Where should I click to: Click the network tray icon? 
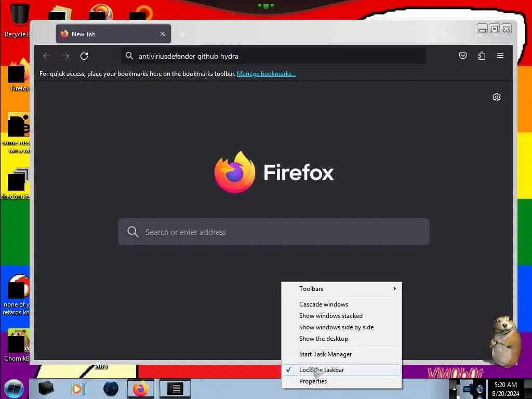click(467, 389)
